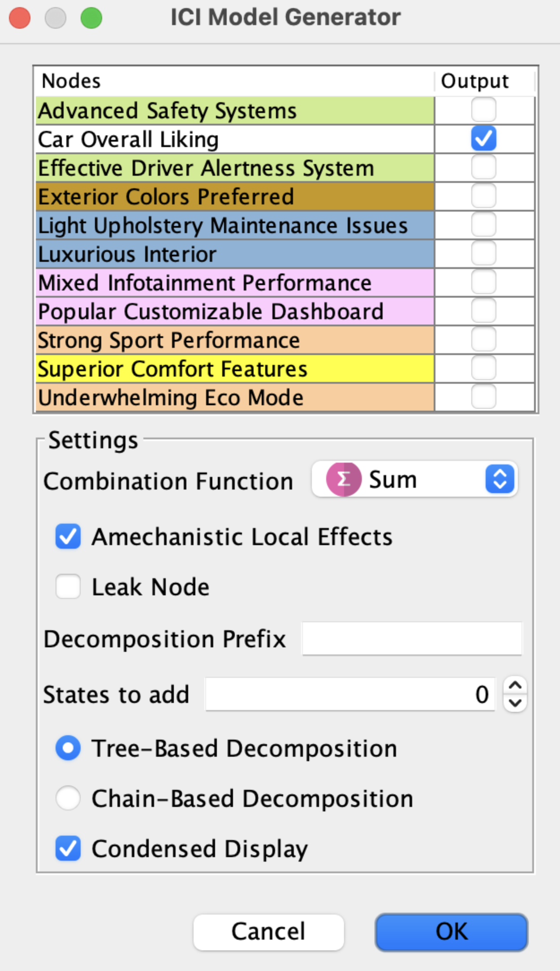This screenshot has height=971, width=560.
Task: Disable Amechanistic Local Effects checkbox
Action: click(x=68, y=537)
